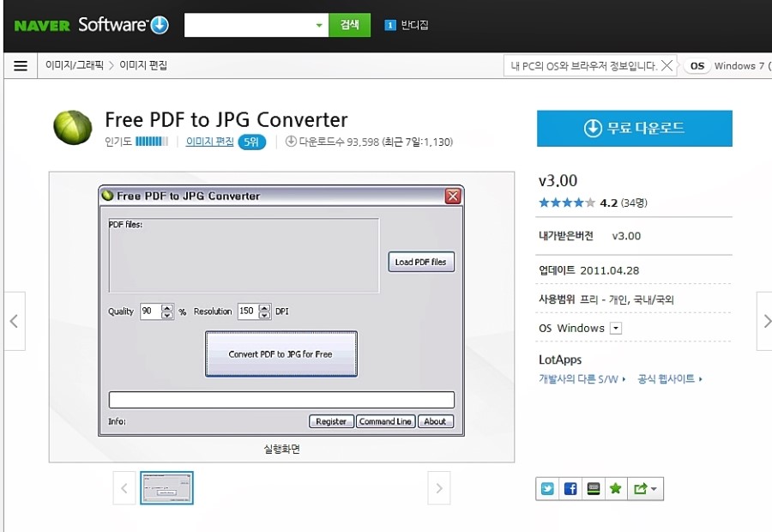The width and height of the screenshot is (772, 532).
Task: Click Convert PDF to JPG for Free
Action: (x=281, y=354)
